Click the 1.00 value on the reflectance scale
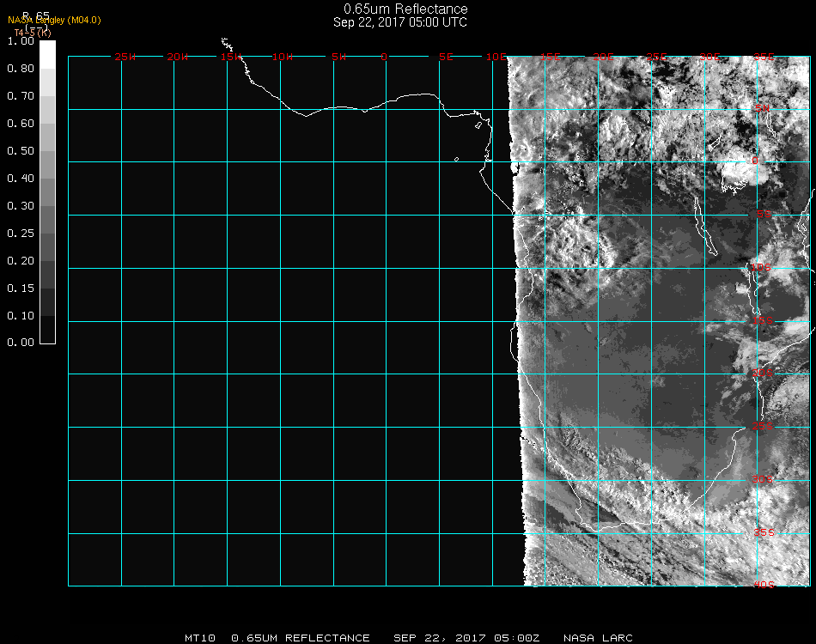 tap(21, 41)
